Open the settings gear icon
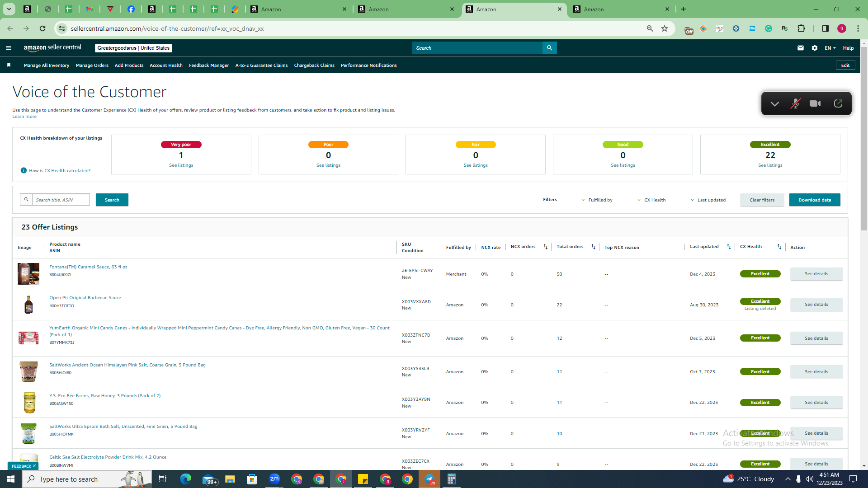This screenshot has width=868, height=488. click(814, 48)
